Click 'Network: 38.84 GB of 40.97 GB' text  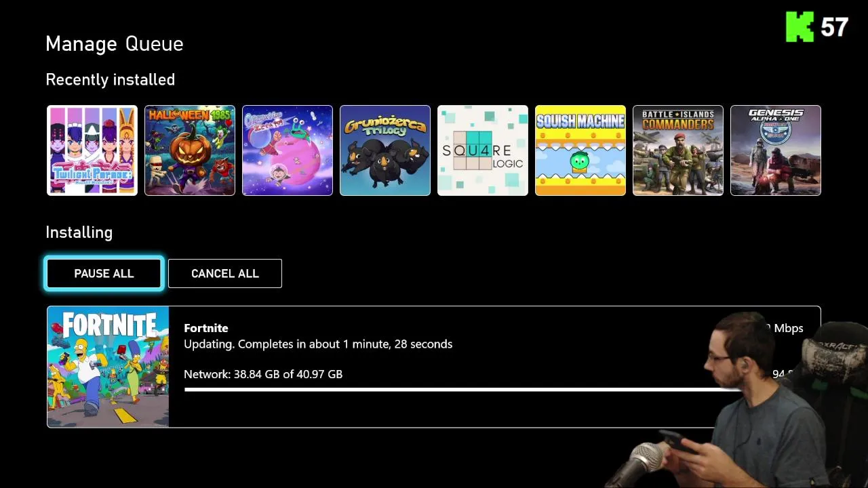263,374
